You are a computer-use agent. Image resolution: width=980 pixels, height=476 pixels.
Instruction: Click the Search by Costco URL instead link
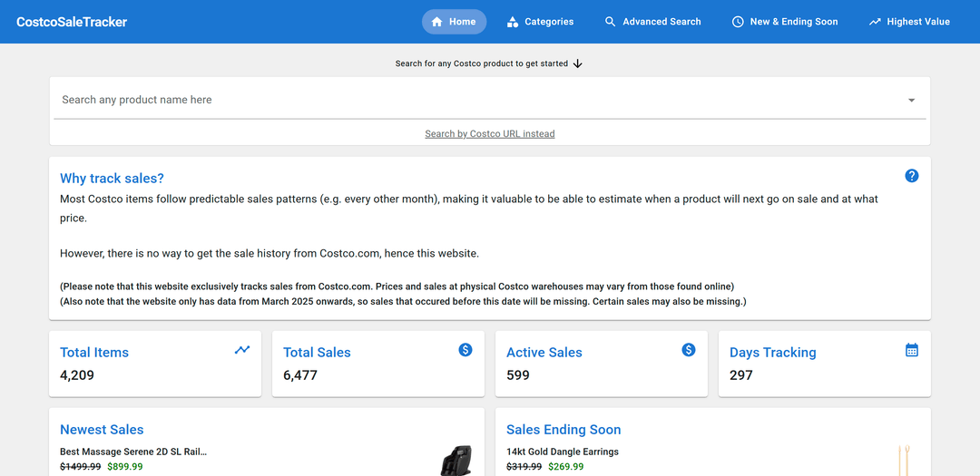pos(490,134)
